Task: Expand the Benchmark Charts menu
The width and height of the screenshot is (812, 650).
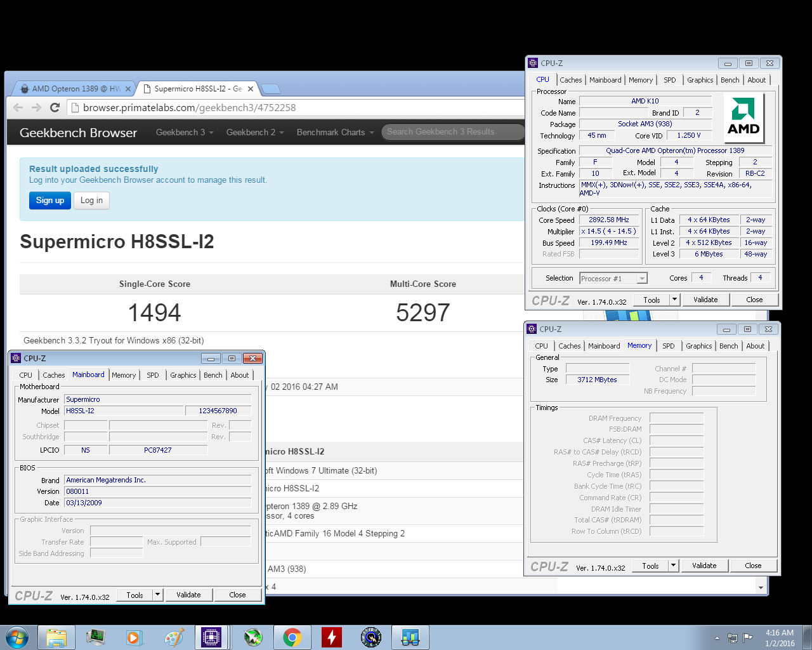Action: coord(335,132)
